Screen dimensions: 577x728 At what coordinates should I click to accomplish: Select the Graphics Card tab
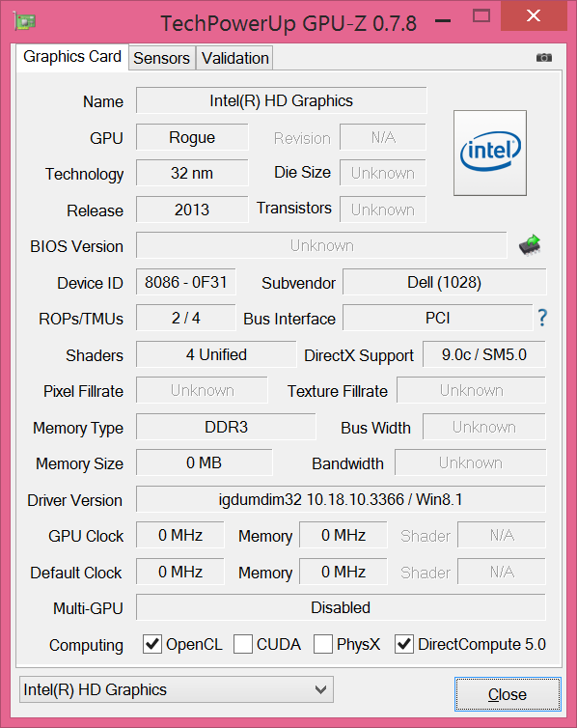click(x=72, y=57)
